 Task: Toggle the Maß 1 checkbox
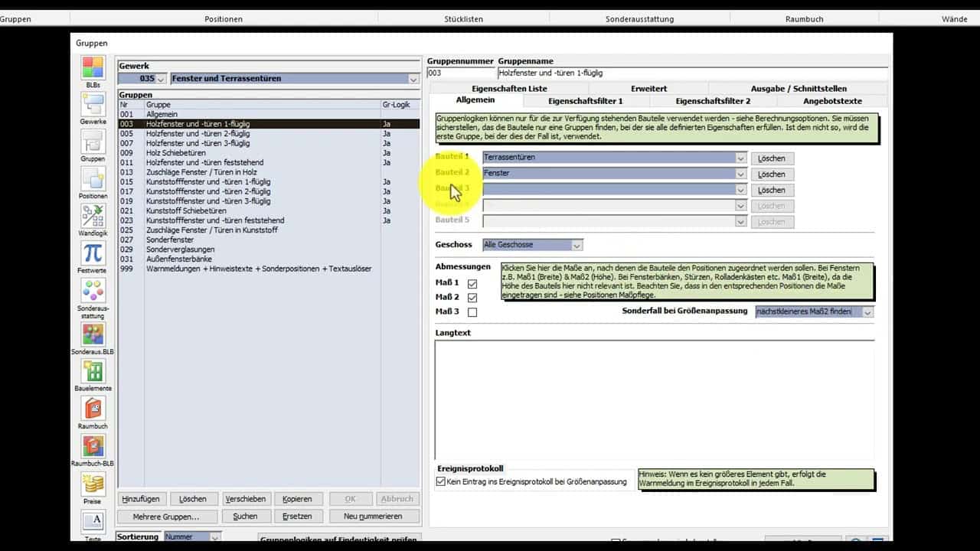(x=472, y=283)
